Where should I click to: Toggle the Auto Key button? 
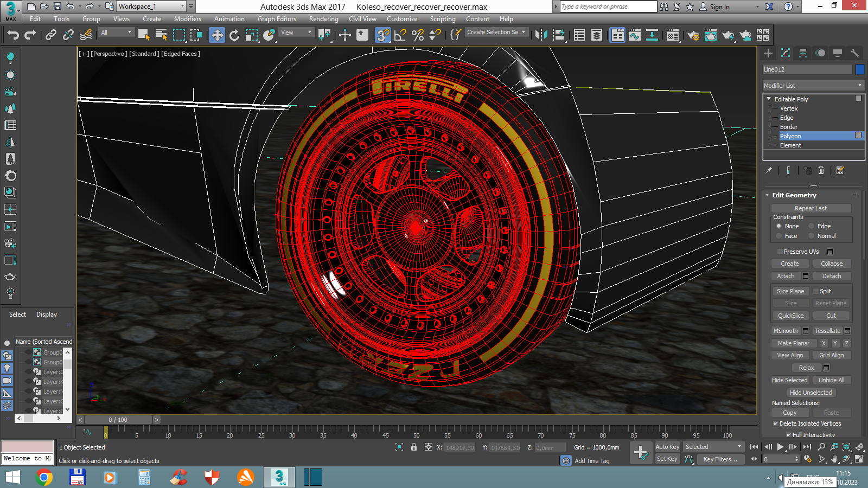click(x=667, y=447)
